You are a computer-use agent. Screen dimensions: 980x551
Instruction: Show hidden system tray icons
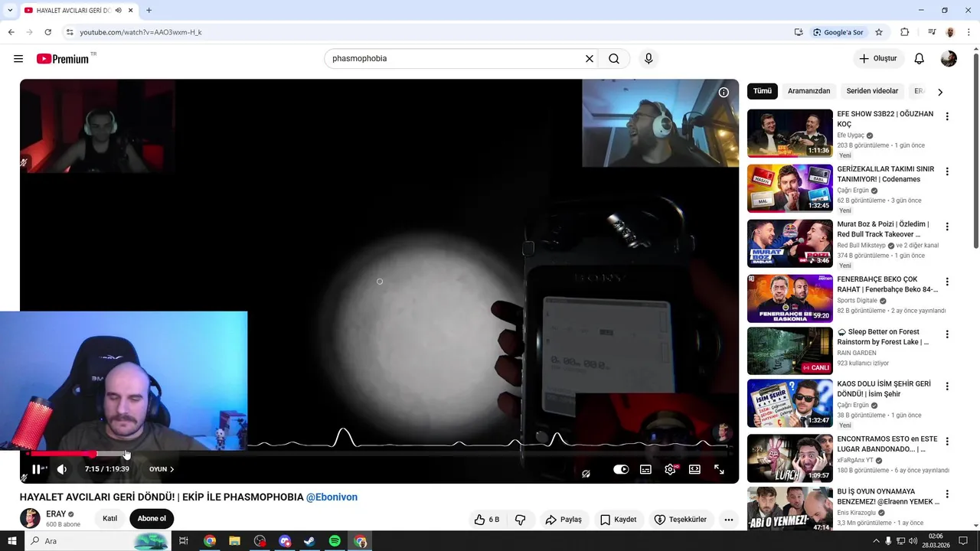[875, 541]
